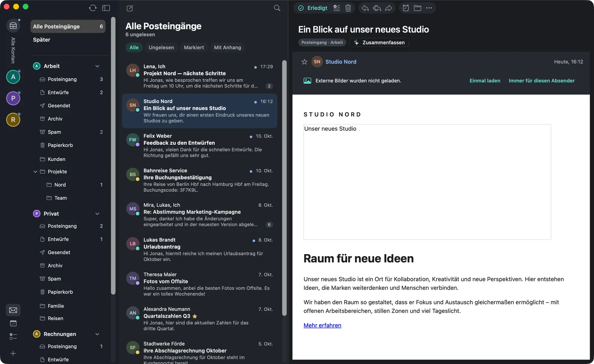Toggle the sidebar layout icon
The image size is (594, 364).
106,8
